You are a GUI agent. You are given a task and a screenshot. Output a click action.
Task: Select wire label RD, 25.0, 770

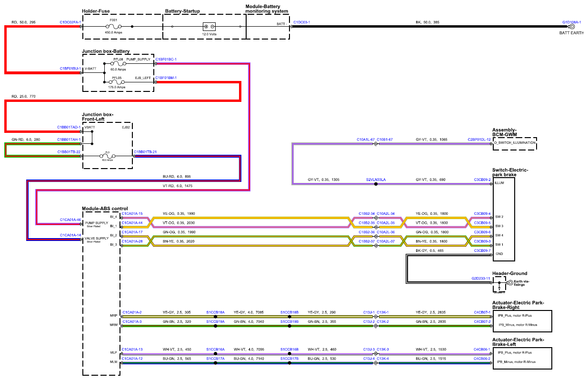[x=24, y=96]
